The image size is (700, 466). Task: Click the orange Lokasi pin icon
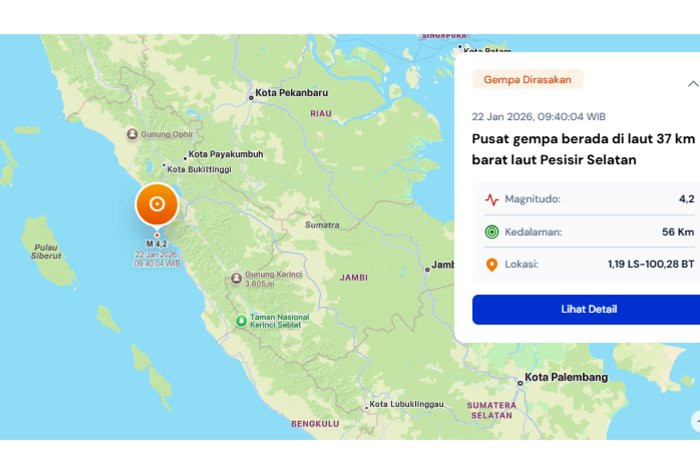click(x=491, y=265)
